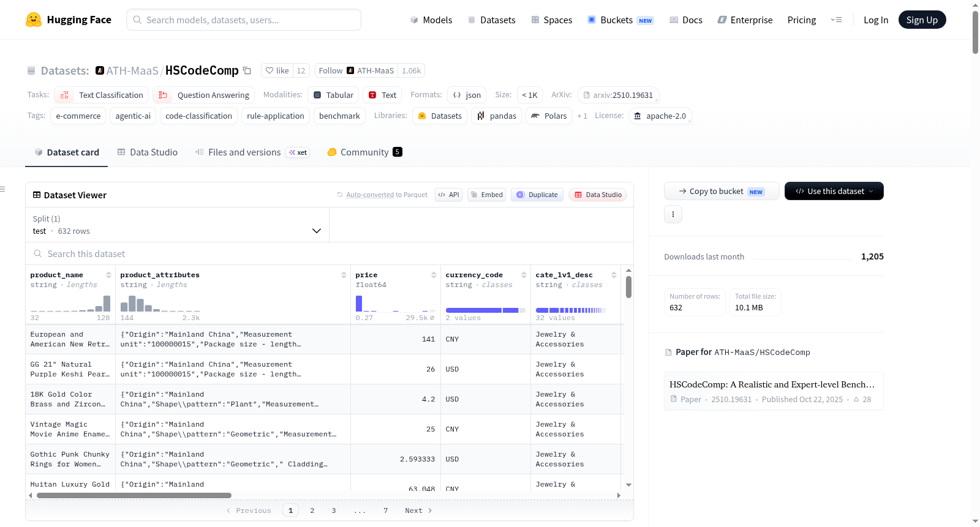This screenshot has width=980, height=527.
Task: Click the sort icon on product_attributes column
Action: pyautogui.click(x=344, y=275)
